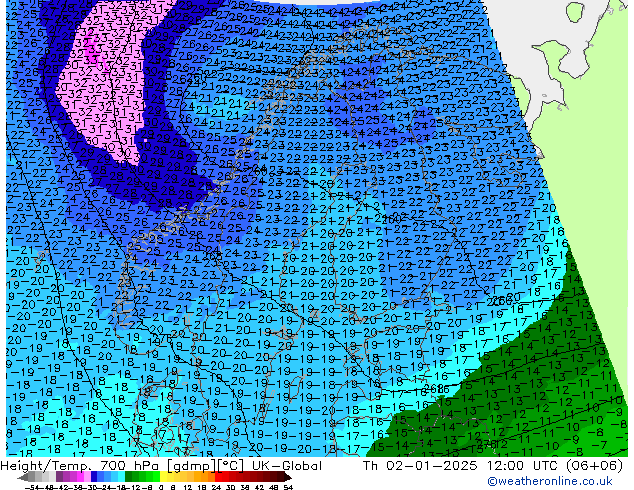Pick the dark red end of the scale
This screenshot has width=634, height=490.
pos(286,476)
